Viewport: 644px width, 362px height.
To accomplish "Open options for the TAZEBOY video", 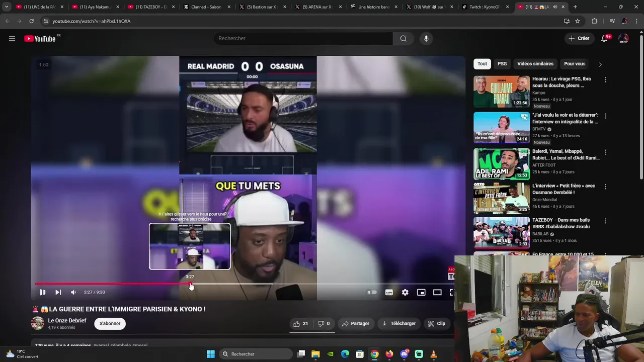I will (x=606, y=221).
